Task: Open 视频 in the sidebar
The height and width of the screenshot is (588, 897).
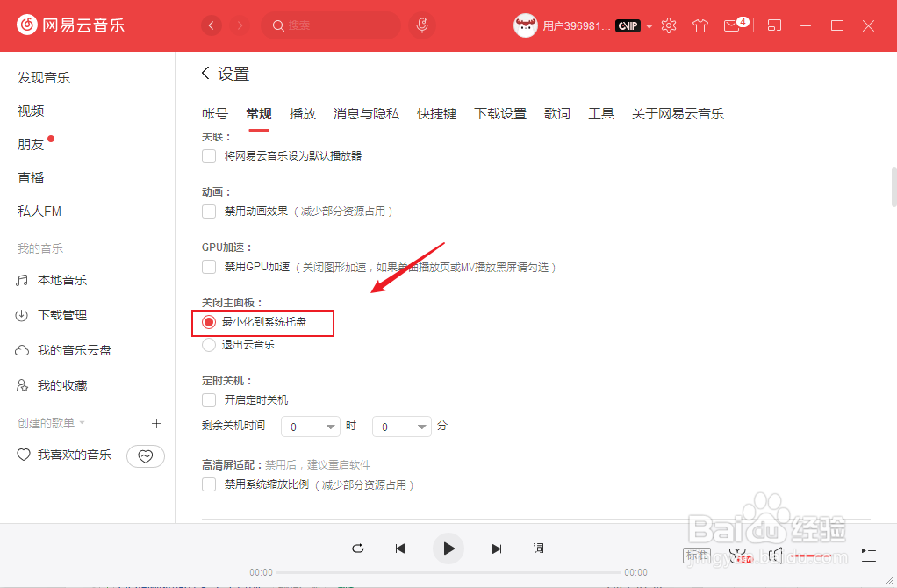Action: point(31,111)
